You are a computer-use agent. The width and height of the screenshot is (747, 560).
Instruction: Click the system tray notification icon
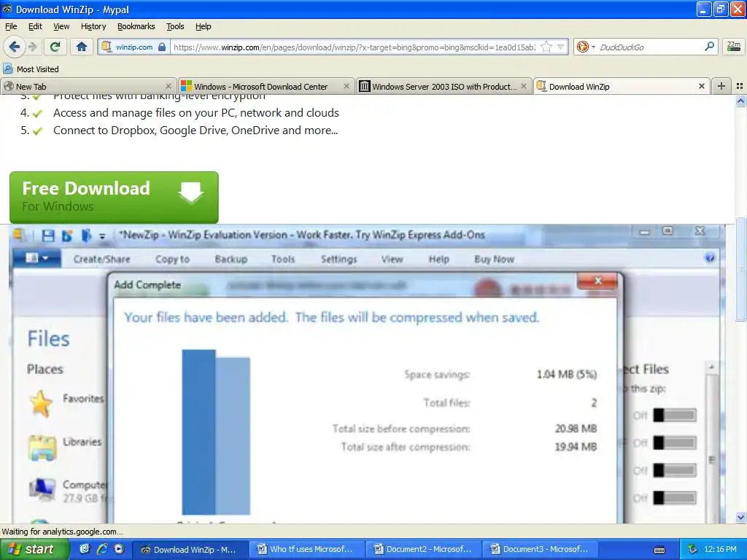[x=692, y=549]
